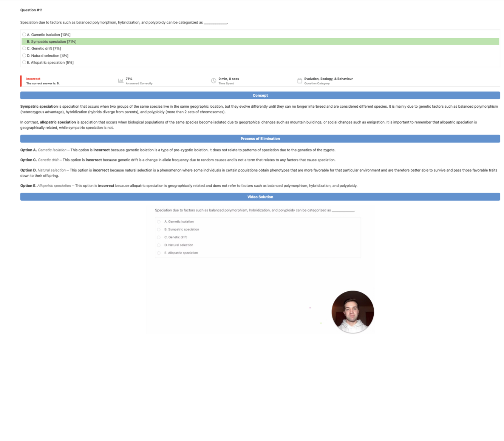Click the 'Question Category' label

pos(317,84)
